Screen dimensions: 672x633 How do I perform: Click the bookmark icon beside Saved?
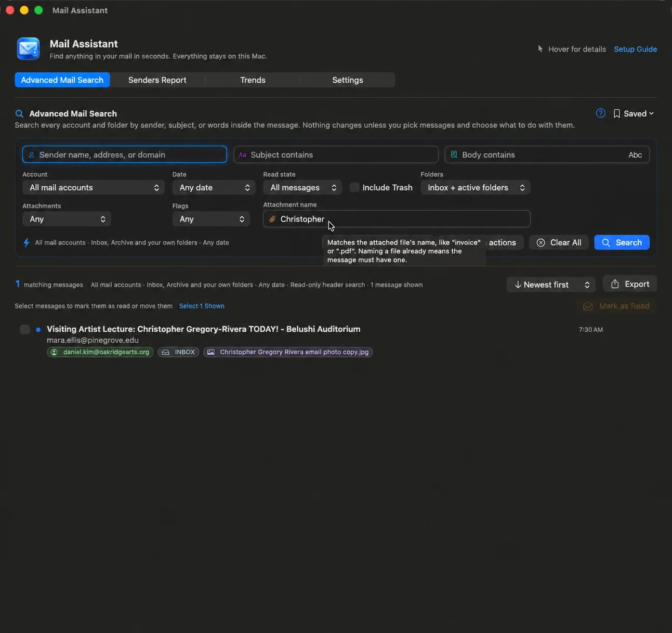point(616,113)
